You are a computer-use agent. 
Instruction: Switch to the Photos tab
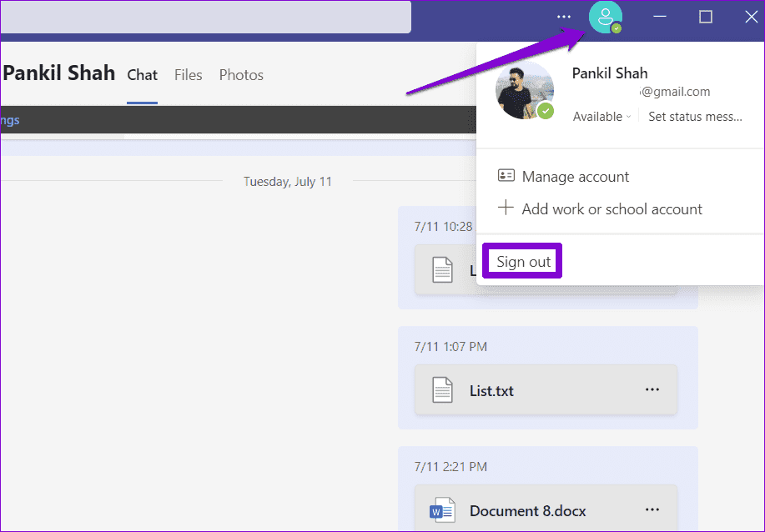click(241, 75)
